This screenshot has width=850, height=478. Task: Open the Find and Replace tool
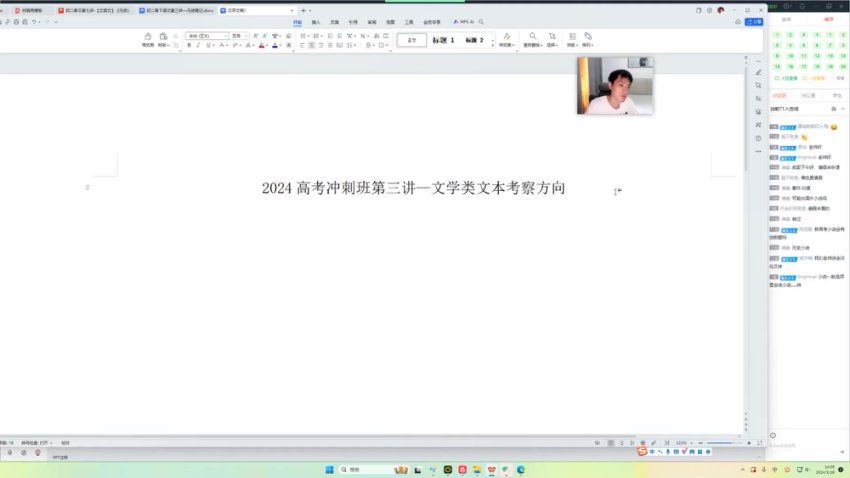click(532, 39)
